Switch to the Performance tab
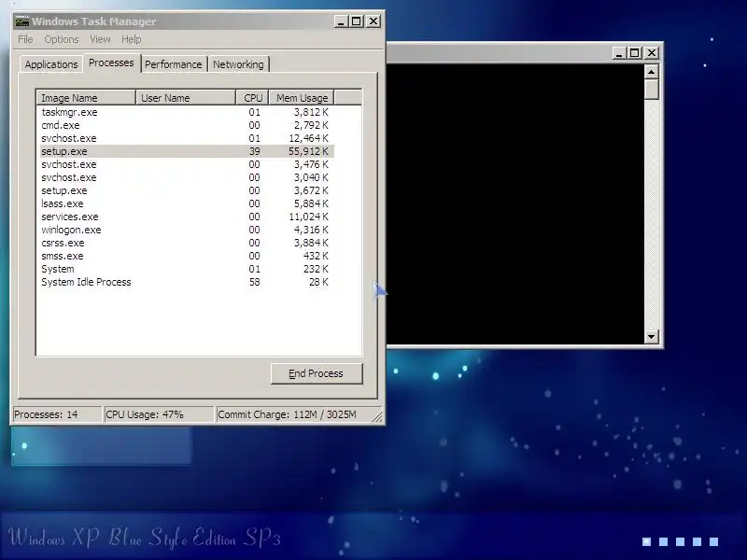The image size is (747, 560). tap(174, 64)
